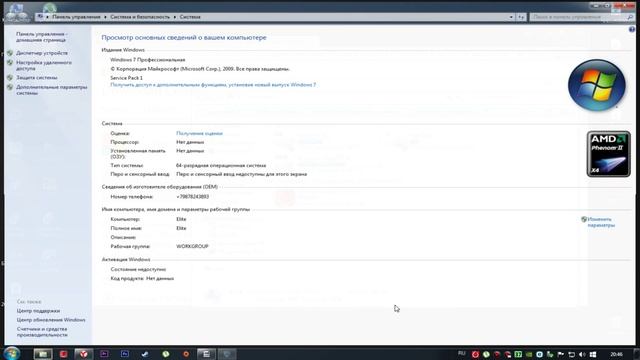The width and height of the screenshot is (640, 360).
Task: Open the volume speaker tray icon
Action: [582, 354]
